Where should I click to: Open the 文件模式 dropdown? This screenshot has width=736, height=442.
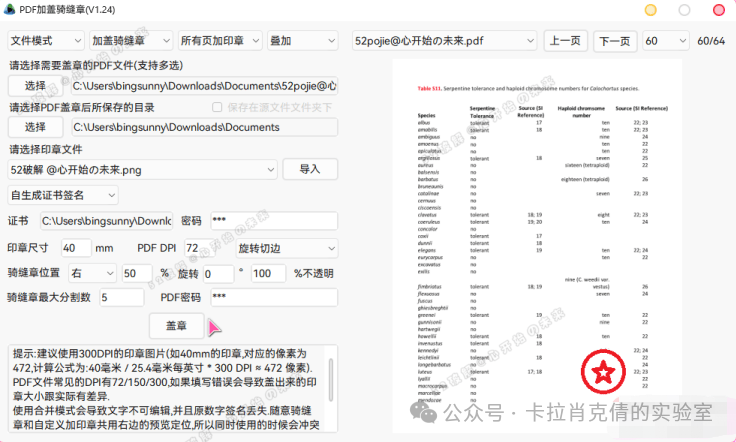coord(45,41)
